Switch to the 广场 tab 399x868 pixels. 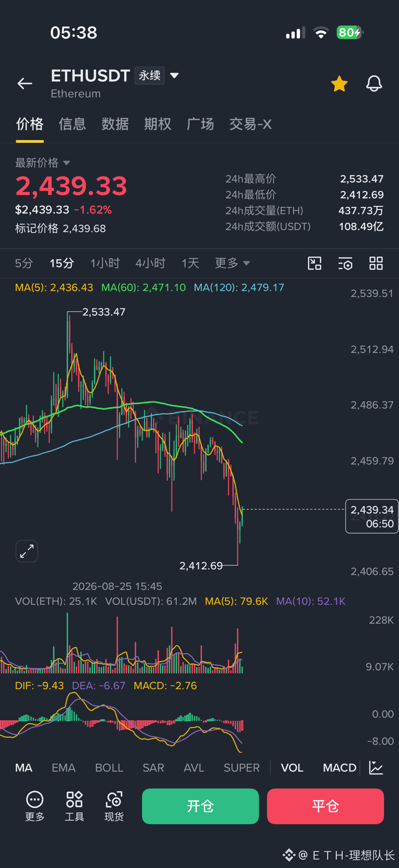click(x=200, y=124)
